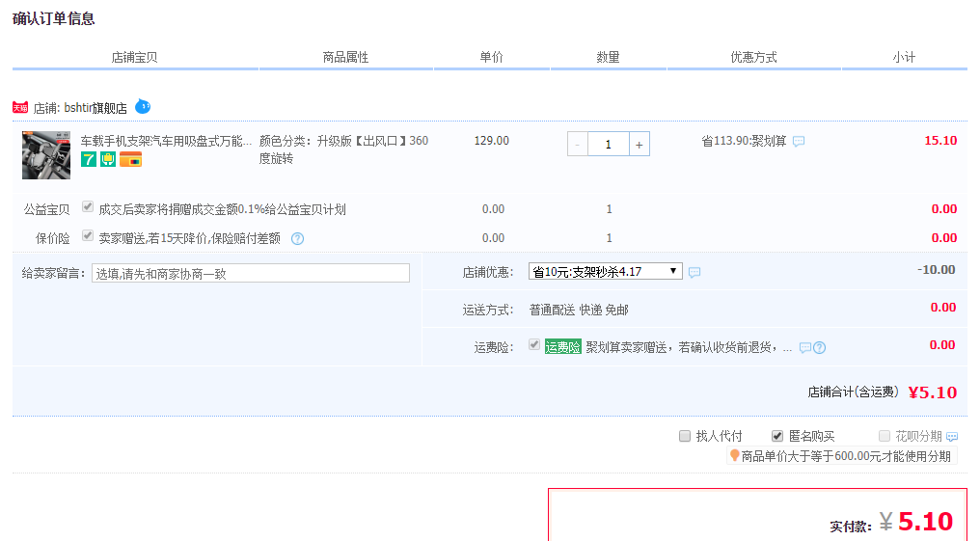Open the 车载手机支架汽车用吸盘式万能 product title link
980x541 pixels.
(166, 141)
